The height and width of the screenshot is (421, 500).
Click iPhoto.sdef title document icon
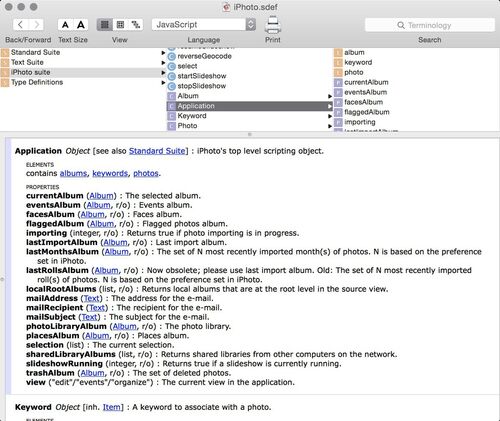click(227, 7)
